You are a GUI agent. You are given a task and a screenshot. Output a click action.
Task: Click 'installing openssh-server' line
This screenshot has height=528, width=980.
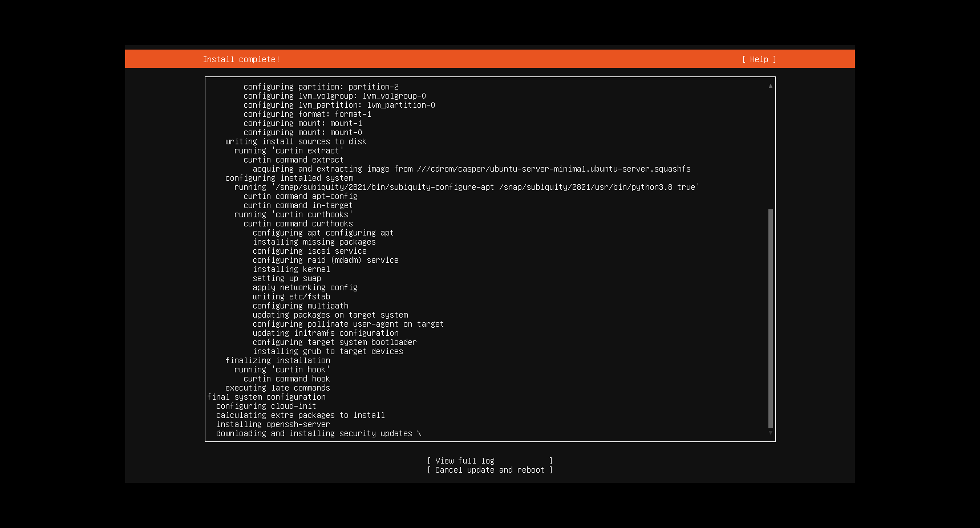tap(273, 424)
